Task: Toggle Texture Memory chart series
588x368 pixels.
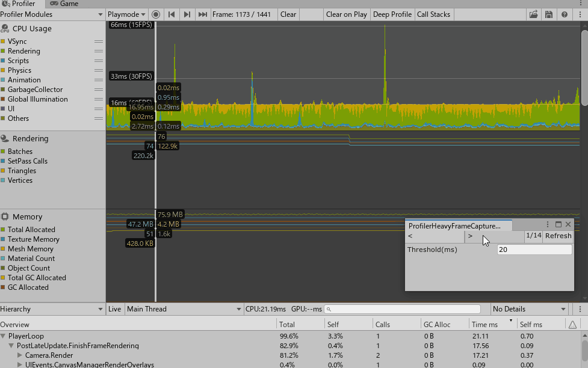Action: click(3, 239)
